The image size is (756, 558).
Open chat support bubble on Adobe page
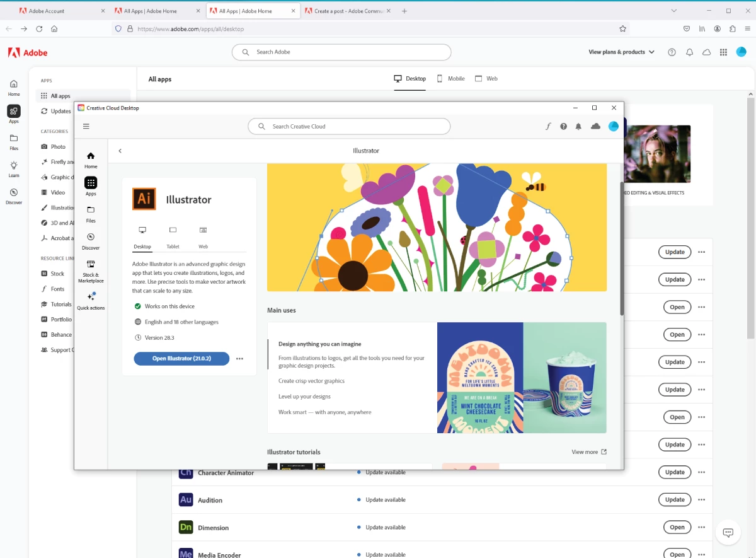[728, 533]
